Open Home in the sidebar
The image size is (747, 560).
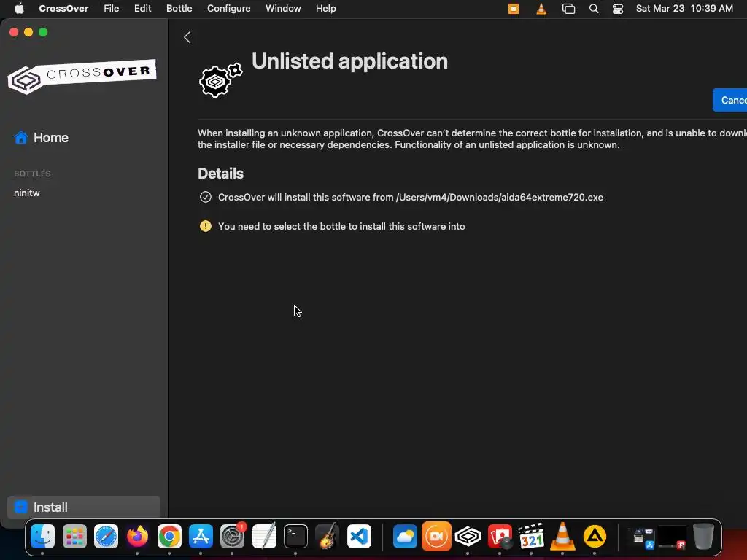click(42, 138)
